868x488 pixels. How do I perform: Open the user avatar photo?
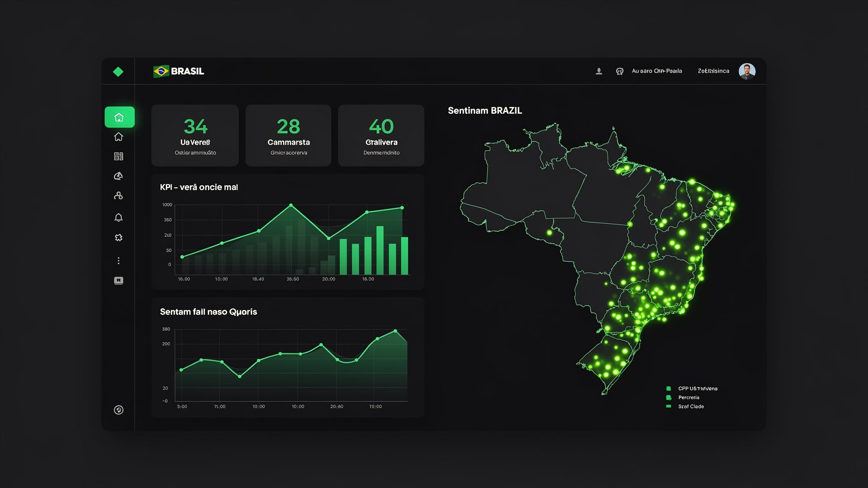coord(747,71)
